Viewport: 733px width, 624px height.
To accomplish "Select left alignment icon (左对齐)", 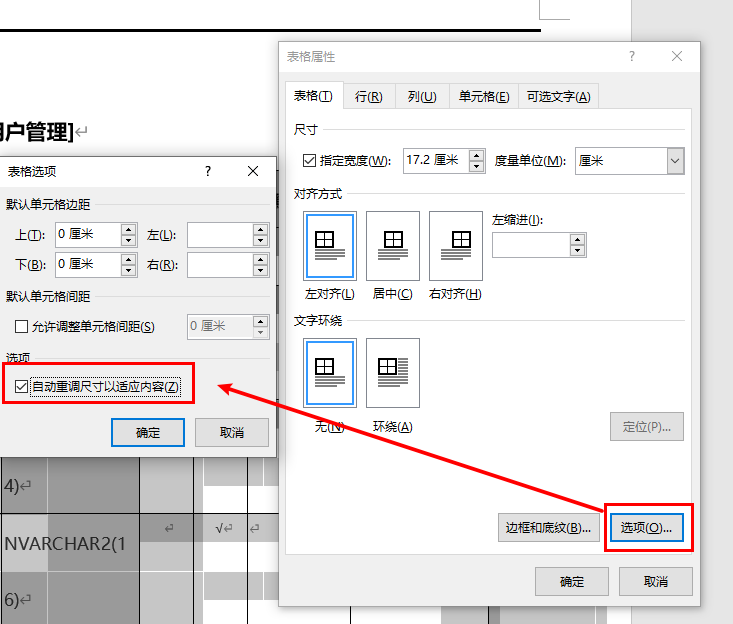I will 330,245.
